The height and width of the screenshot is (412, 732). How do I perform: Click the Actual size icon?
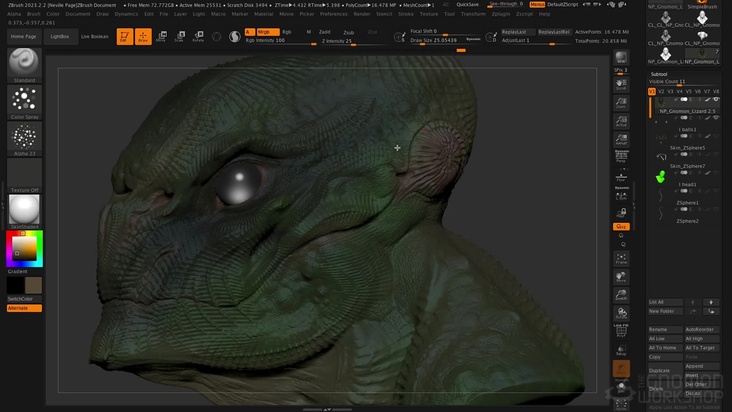(x=621, y=121)
